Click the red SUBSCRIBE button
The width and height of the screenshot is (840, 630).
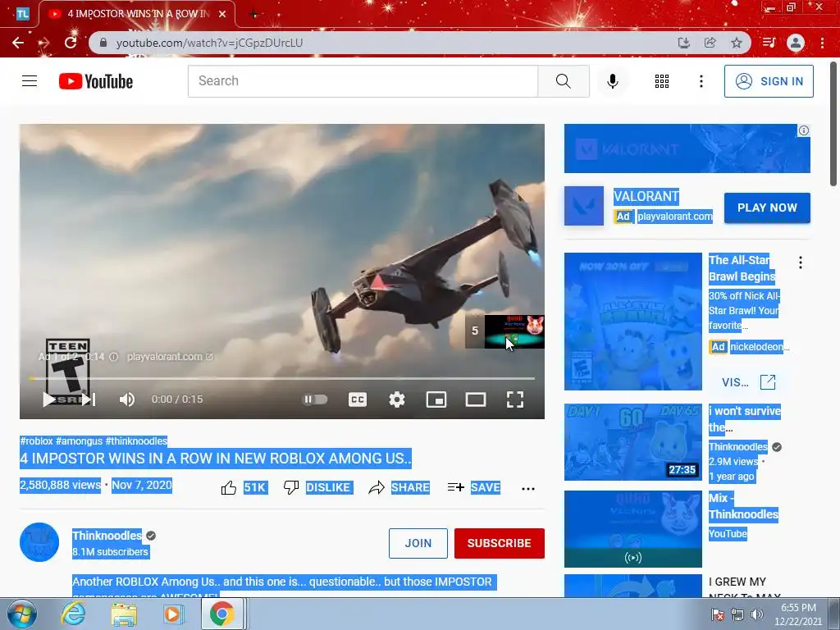(x=500, y=543)
